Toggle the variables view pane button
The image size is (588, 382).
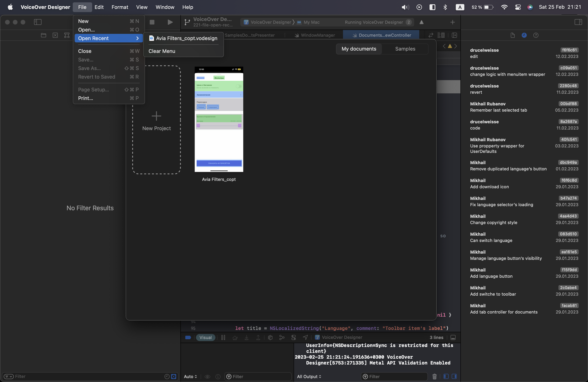tap(446, 376)
